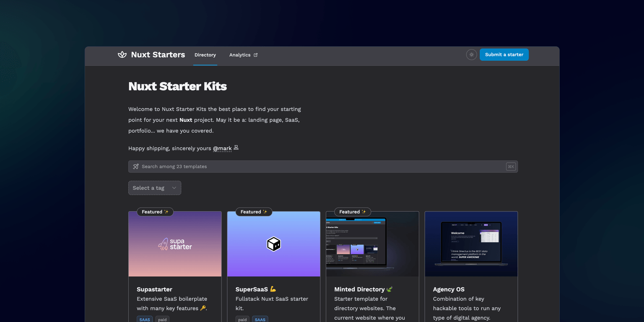Click the SAAS tag on Supastarter card
The width and height of the screenshot is (644, 322).
tap(145, 319)
